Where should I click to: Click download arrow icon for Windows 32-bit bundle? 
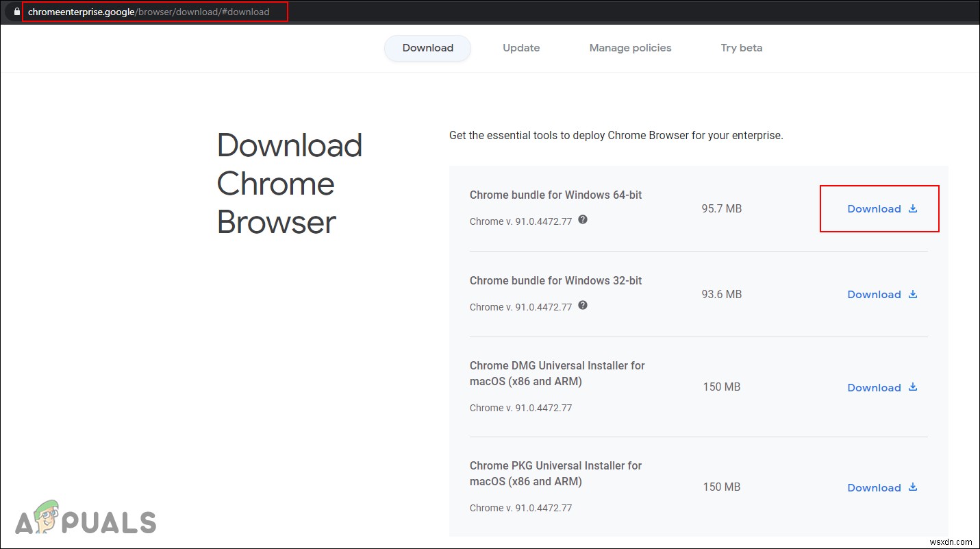[913, 294]
